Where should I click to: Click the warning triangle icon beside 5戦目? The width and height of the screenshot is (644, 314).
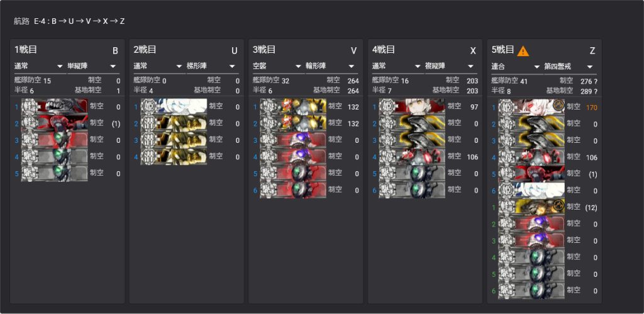523,51
